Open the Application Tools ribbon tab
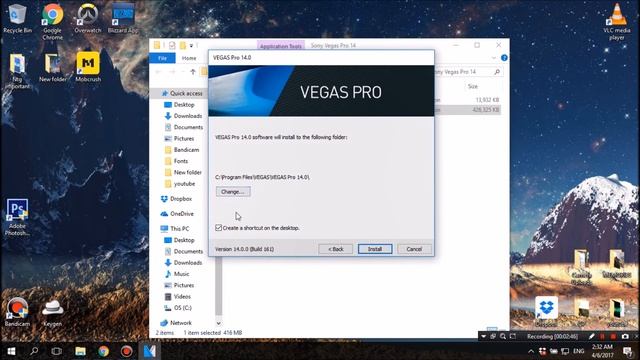Image resolution: width=640 pixels, height=360 pixels. 281,46
